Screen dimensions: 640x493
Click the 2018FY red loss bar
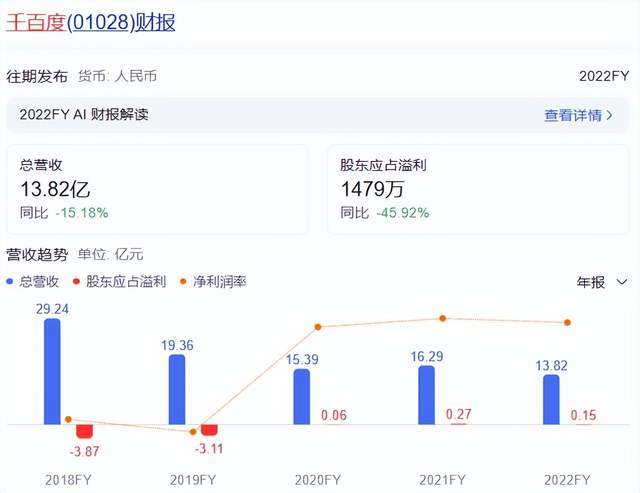click(x=84, y=431)
